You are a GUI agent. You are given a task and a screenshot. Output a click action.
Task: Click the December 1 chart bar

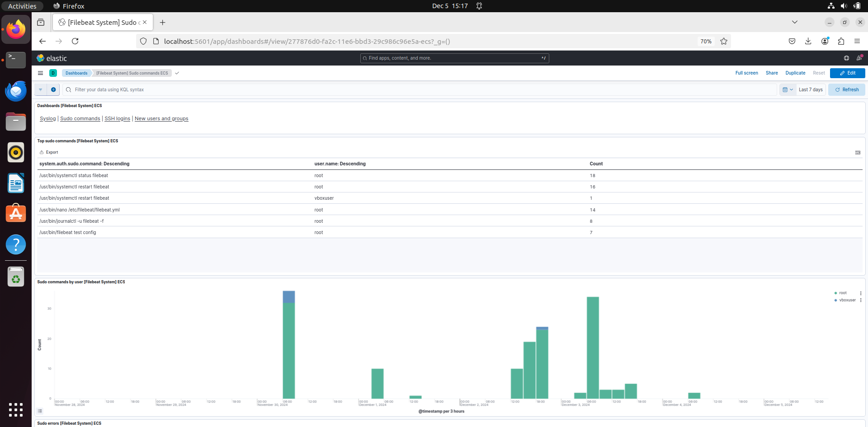click(377, 384)
